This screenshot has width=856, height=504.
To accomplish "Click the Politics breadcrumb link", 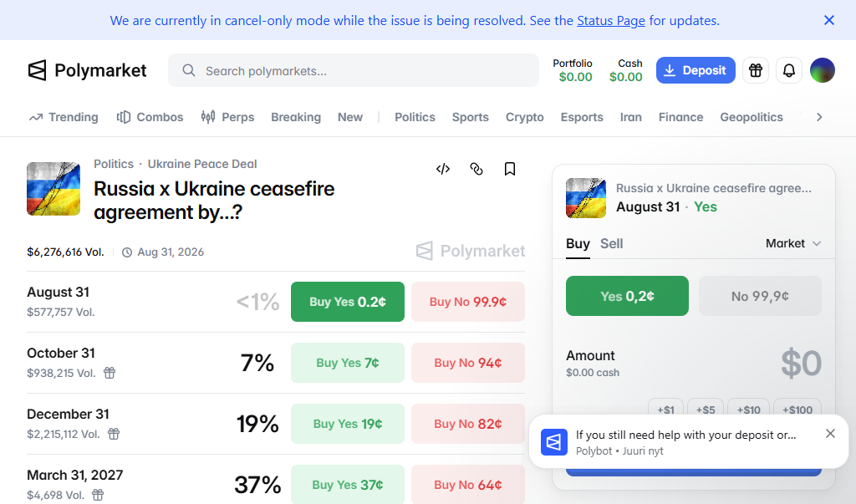I will coord(114,164).
